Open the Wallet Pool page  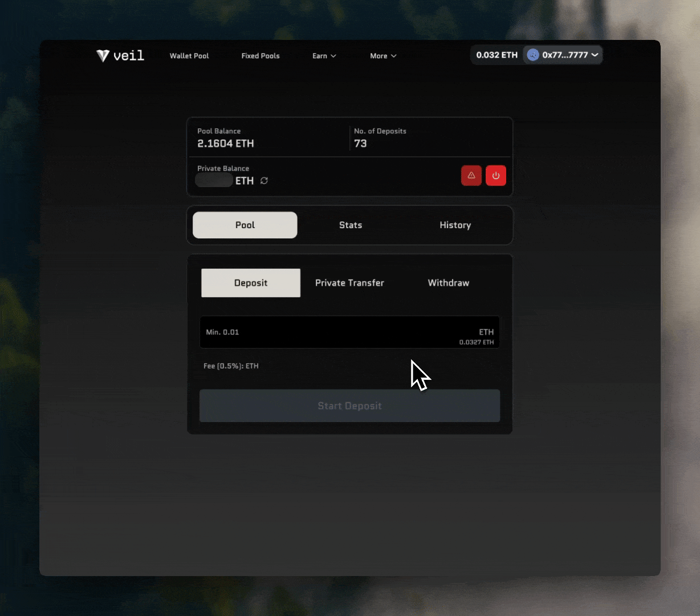point(189,56)
